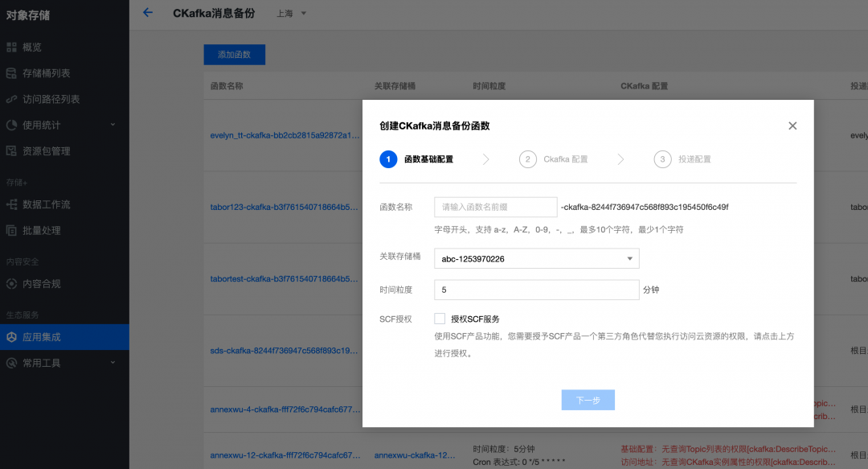Click the 对象存储 sidebar title

click(27, 15)
